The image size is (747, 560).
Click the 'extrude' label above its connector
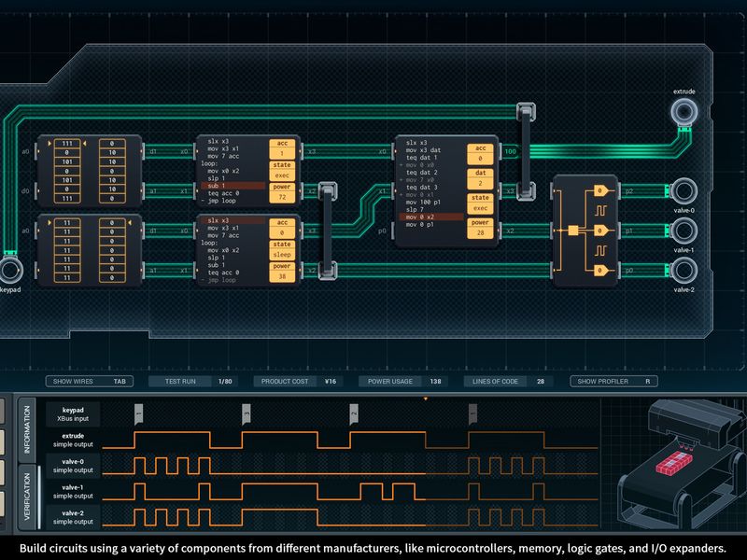point(684,91)
